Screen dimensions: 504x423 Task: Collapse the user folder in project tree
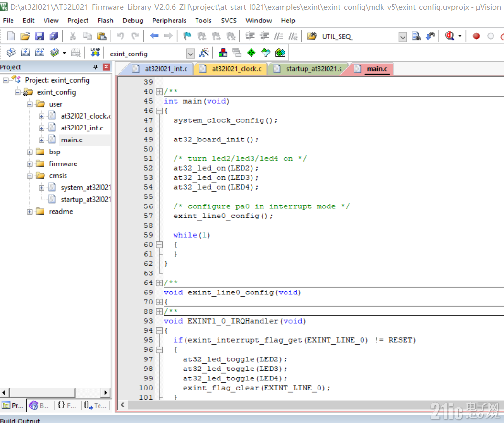(30, 104)
